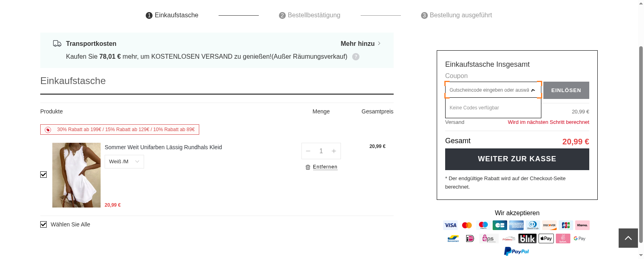Click the PayPal payment icon

pyautogui.click(x=517, y=251)
